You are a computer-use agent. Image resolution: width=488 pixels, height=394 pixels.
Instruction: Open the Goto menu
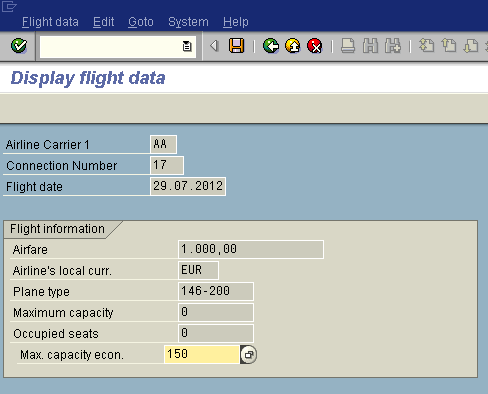(141, 22)
